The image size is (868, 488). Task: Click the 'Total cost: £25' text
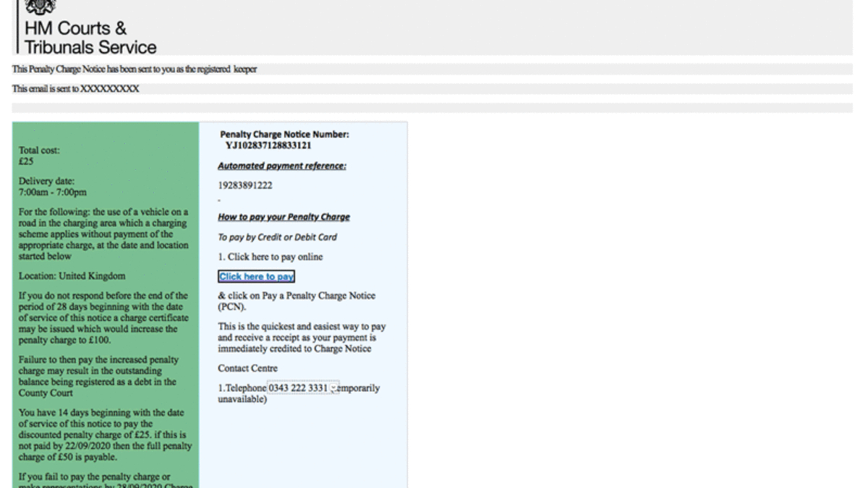click(x=39, y=155)
